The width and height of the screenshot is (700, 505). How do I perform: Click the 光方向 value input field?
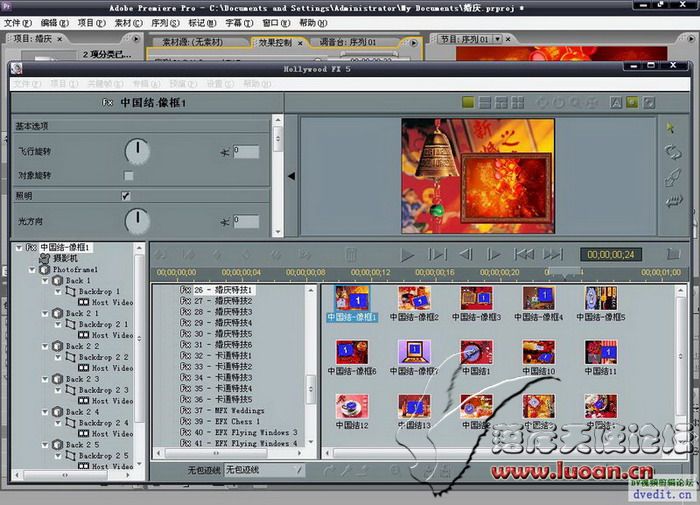(246, 222)
